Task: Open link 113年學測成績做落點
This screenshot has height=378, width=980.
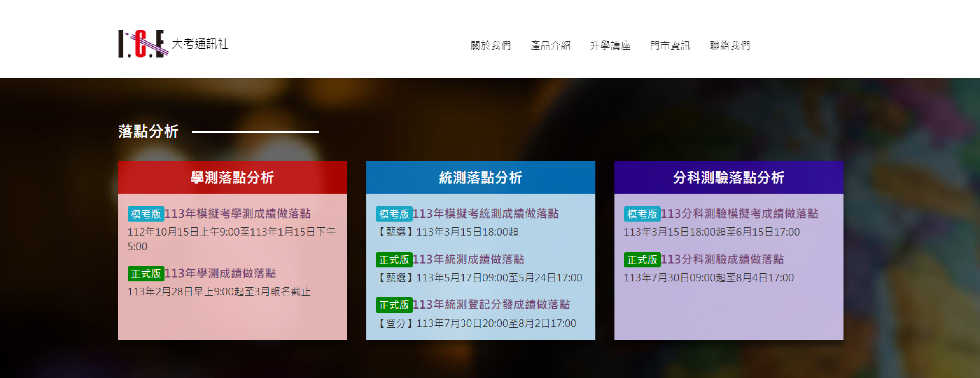Action: tap(220, 273)
